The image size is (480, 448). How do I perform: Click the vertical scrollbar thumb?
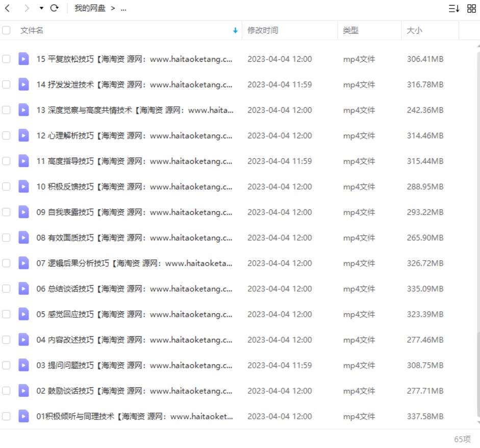pos(478,375)
